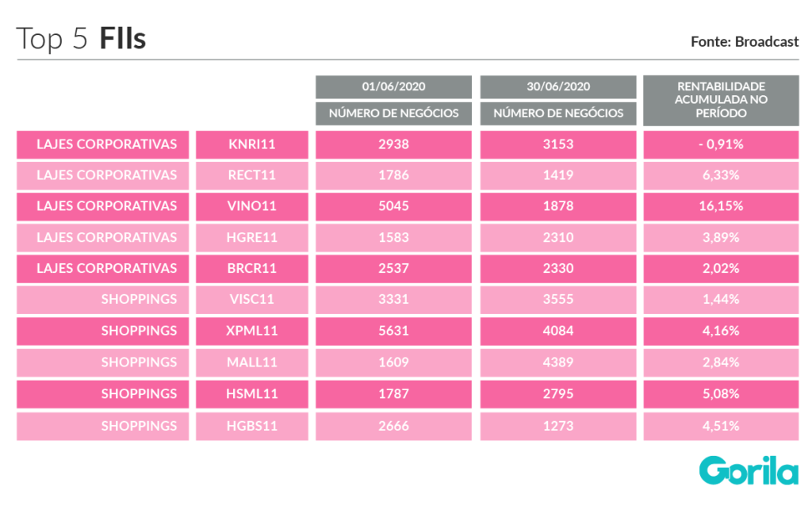Click the 16,15% rentabilidade cell
This screenshot has height=506, width=812.
coord(721,206)
